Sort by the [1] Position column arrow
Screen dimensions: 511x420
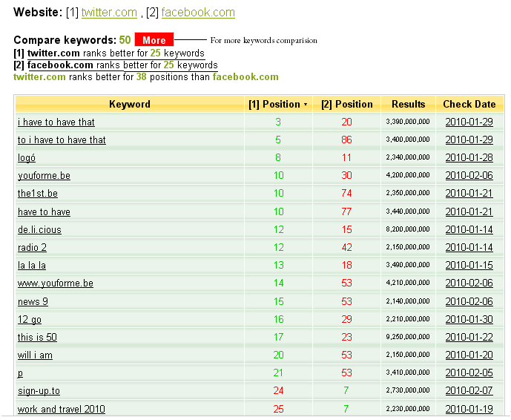[306, 105]
